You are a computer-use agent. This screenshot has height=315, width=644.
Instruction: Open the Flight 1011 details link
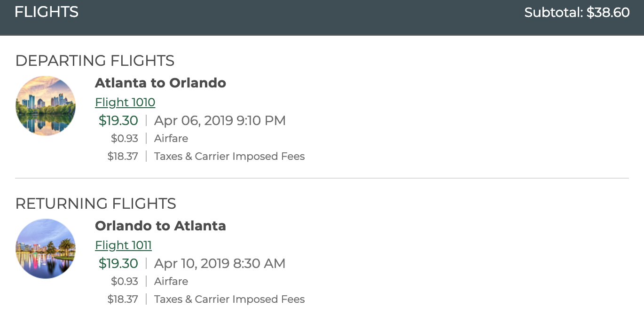[123, 245]
